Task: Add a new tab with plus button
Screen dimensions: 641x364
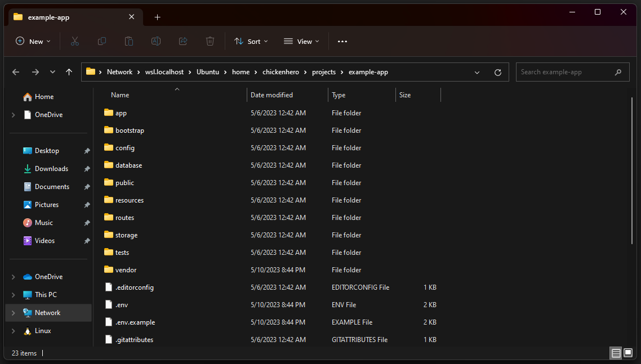Action: [x=157, y=17]
